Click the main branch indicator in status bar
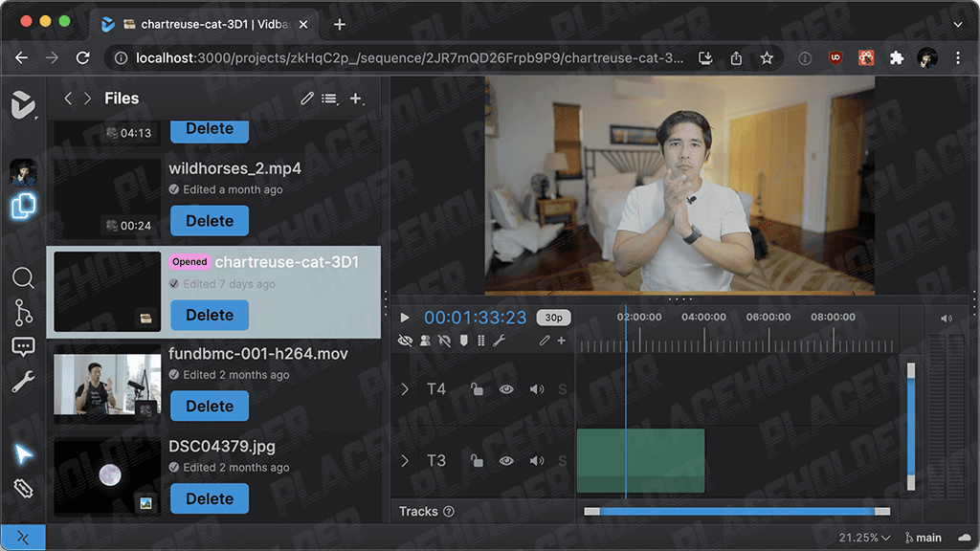Screen dimensions: 980x551 [x=923, y=538]
